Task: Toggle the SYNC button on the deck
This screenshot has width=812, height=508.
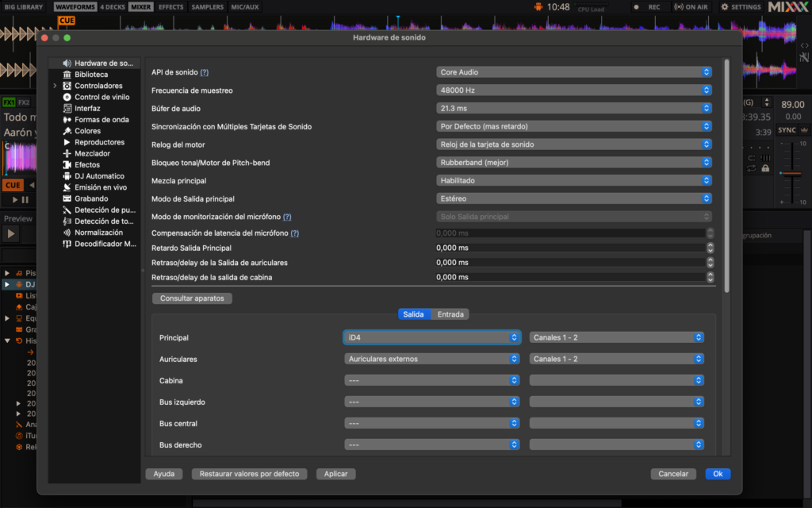Action: tap(787, 130)
